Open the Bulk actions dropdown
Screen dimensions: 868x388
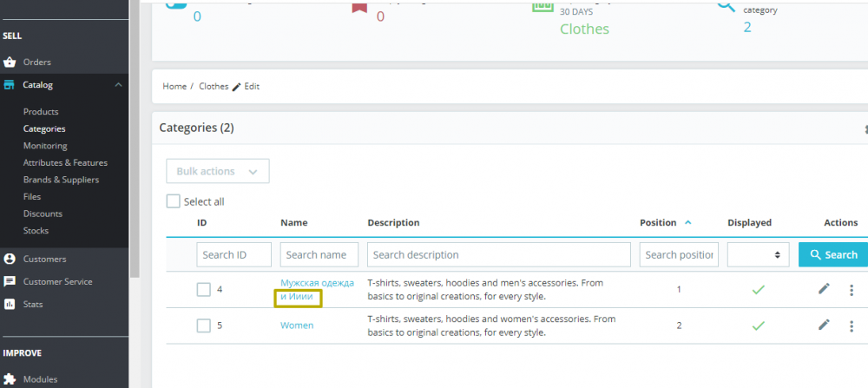tap(218, 171)
